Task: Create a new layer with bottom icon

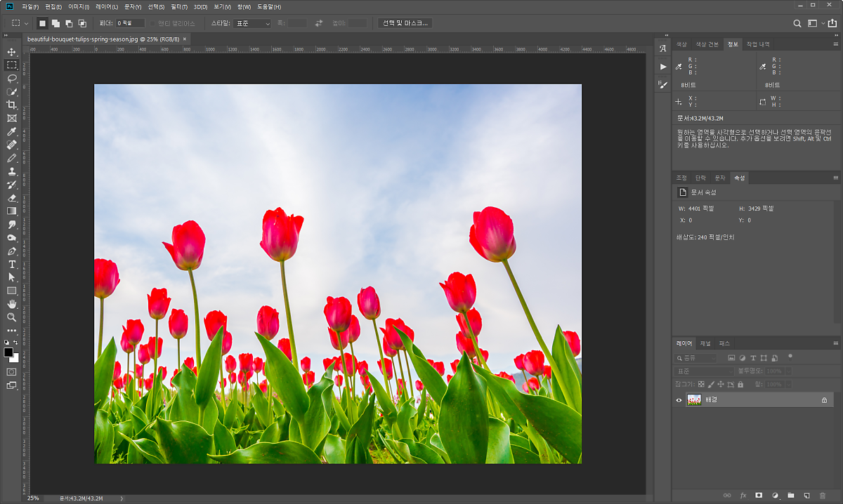Action: point(806,496)
